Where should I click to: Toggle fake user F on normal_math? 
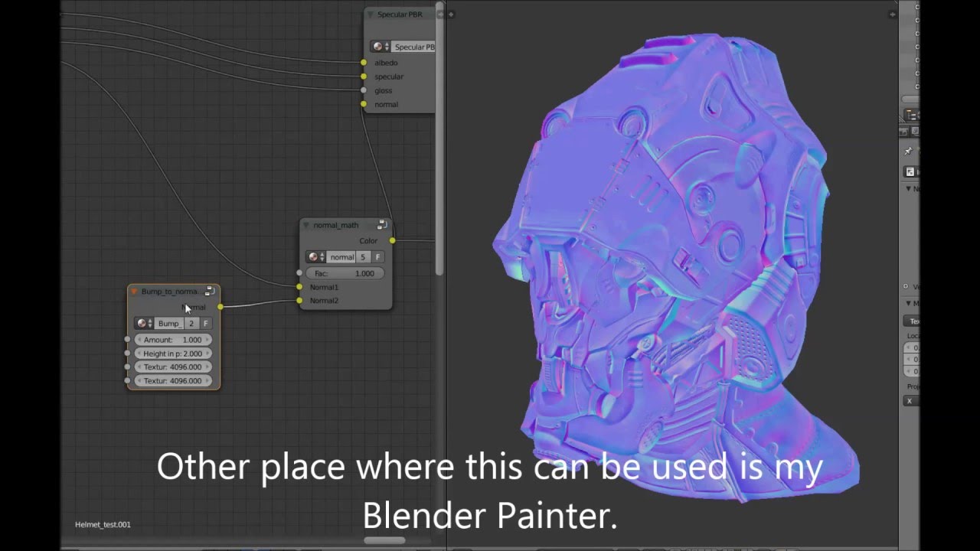point(377,257)
